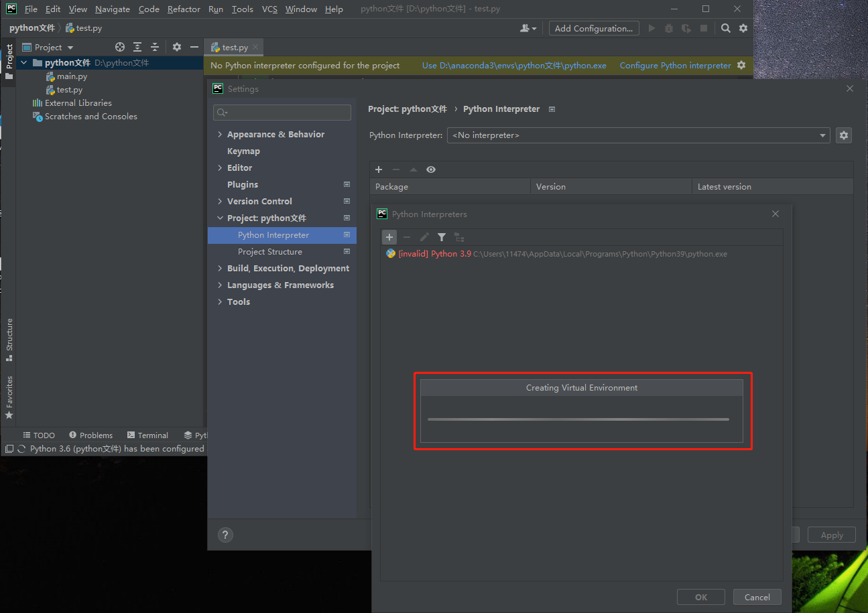The image size is (868, 613).
Task: Open the File menu
Action: tap(31, 9)
